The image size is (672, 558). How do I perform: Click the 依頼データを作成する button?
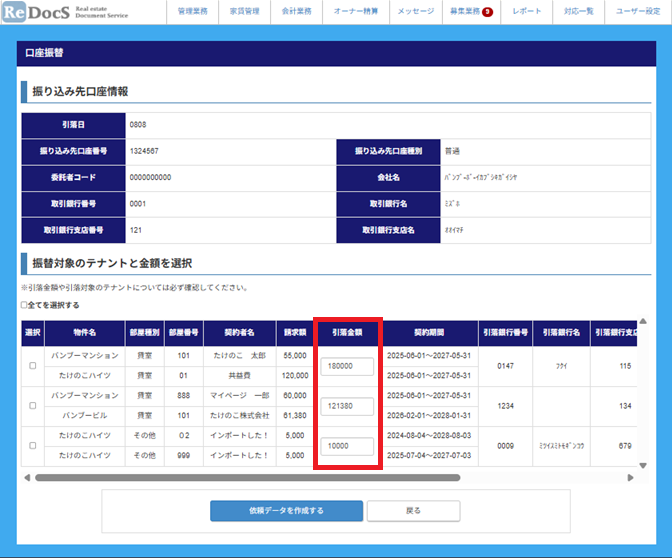tap(286, 511)
